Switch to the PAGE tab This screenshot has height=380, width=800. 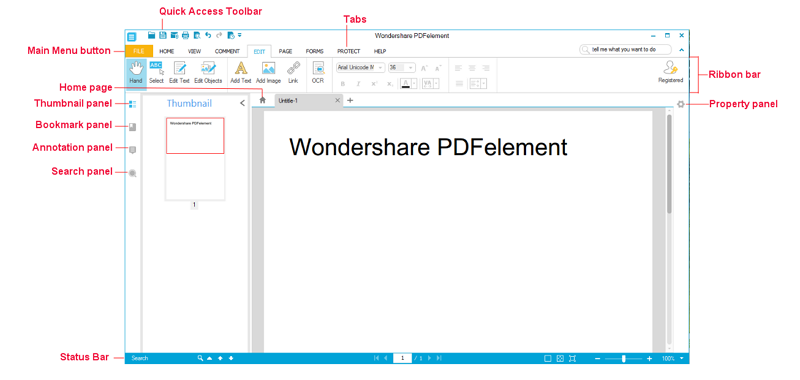coord(285,51)
